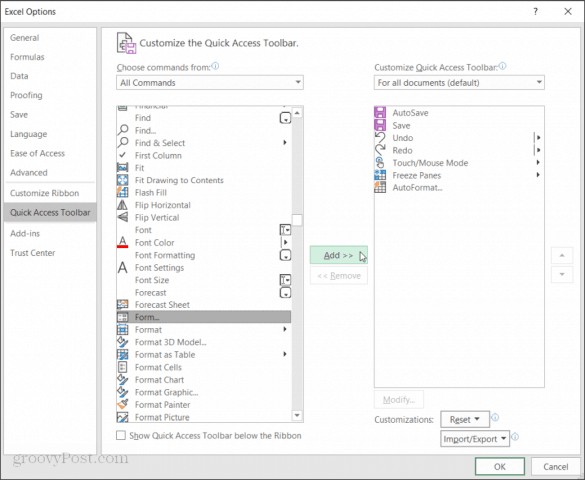Click the First Column checkmark icon
Viewport: 585px width, 480px height.
[122, 155]
